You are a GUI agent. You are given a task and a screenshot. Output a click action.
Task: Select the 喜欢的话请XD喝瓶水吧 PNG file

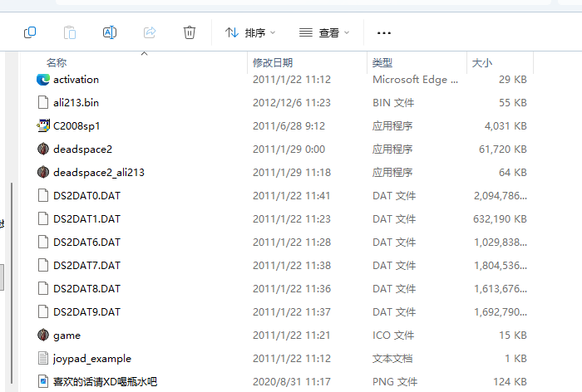click(105, 382)
